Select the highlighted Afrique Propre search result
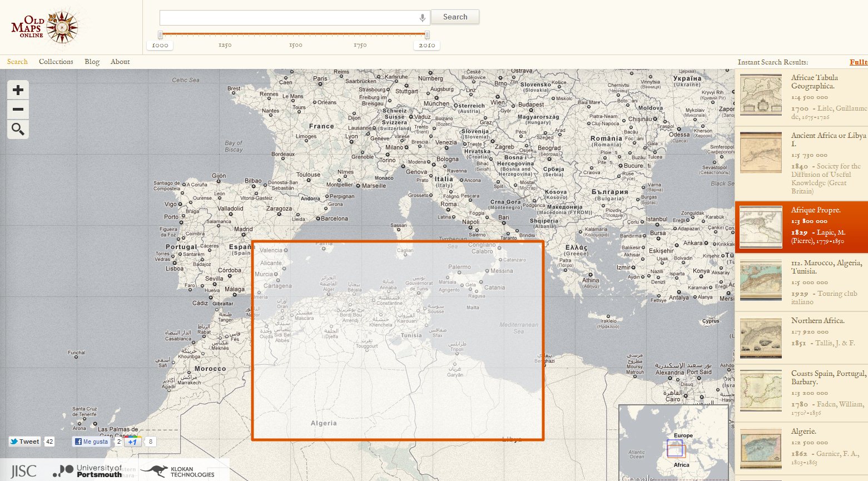This screenshot has height=481, width=868. (801, 227)
